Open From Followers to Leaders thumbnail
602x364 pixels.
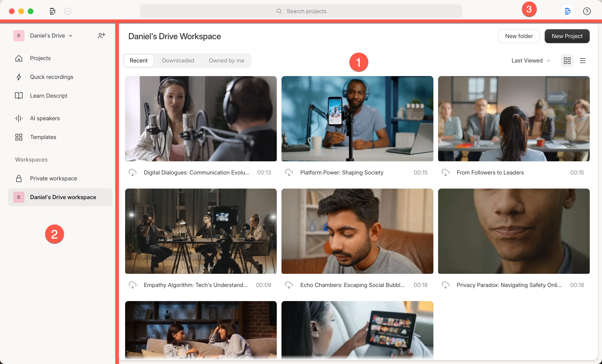514,119
